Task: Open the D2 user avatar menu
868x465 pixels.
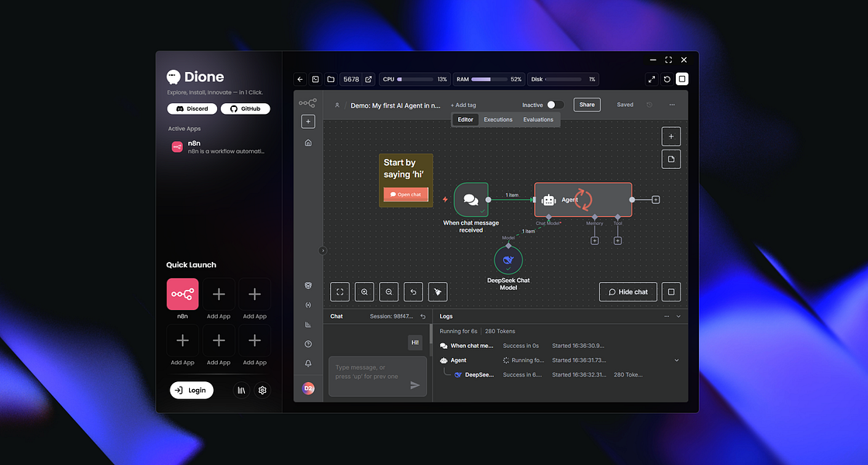Action: 308,388
